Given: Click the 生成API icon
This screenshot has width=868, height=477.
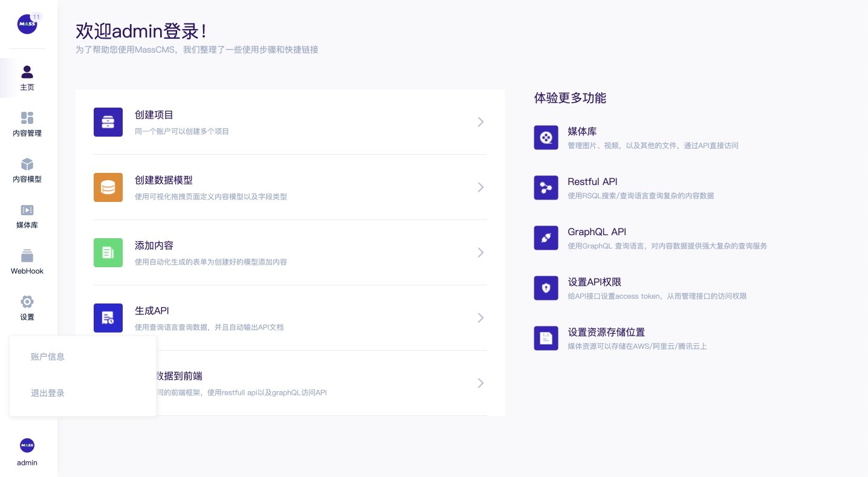Looking at the screenshot, I should [108, 318].
